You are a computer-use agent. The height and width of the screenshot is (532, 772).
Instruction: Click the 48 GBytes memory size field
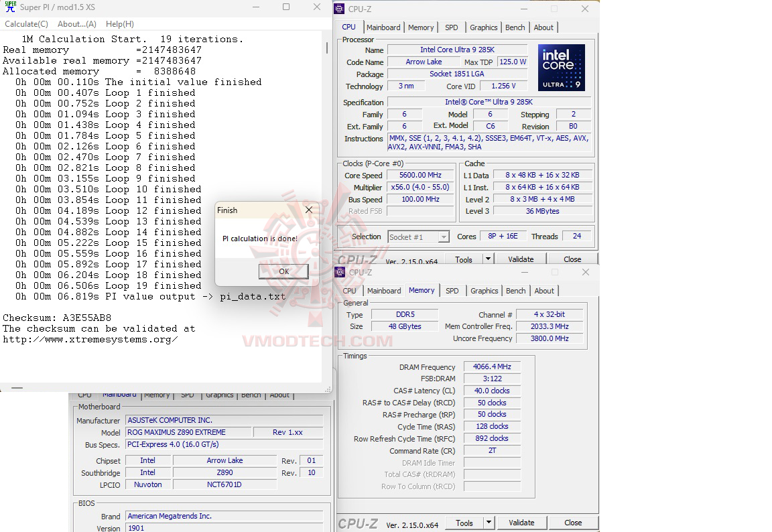405,326
